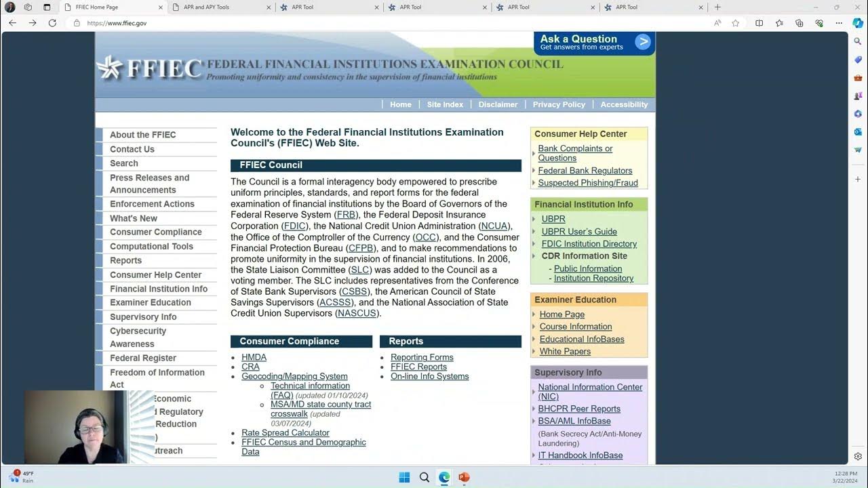This screenshot has height=488, width=868.
Task: Open the FDIC Institution Directory link
Action: coord(589,243)
